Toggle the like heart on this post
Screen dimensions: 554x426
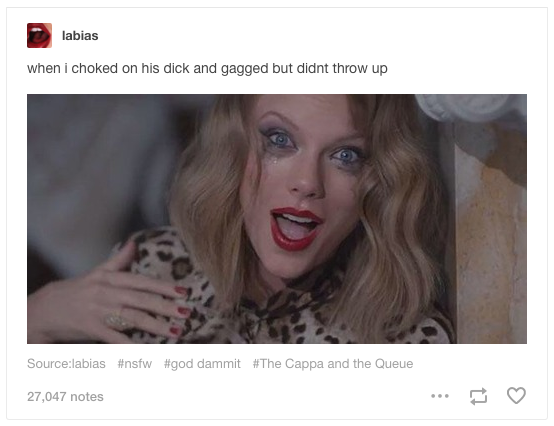516,396
